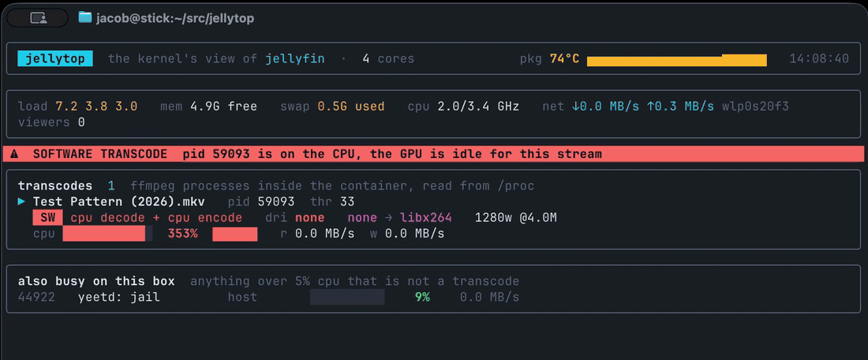
Task: Click the clock reading 14:08:40
Action: tap(819, 58)
